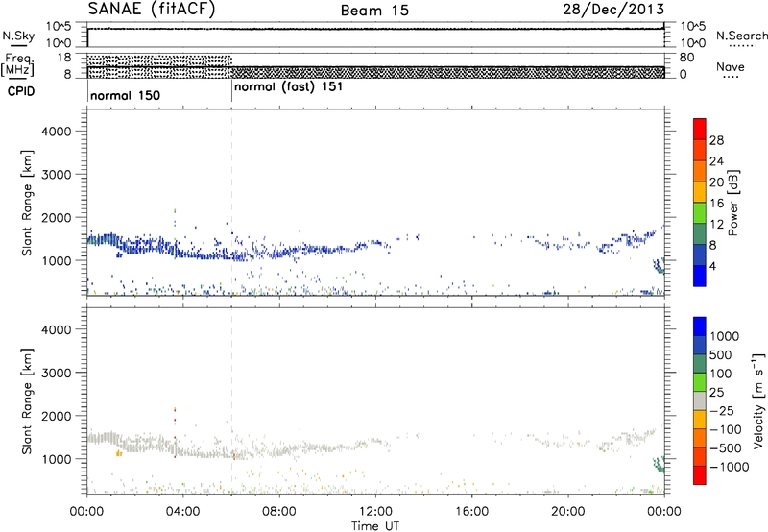768x532 pixels.
Task: Click the Time UT axis title
Action: click(x=375, y=525)
